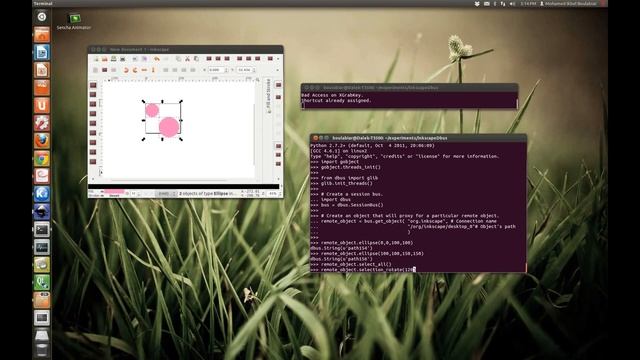
Task: Click the Dropbox indicator in the top panel
Action: pos(477,4)
